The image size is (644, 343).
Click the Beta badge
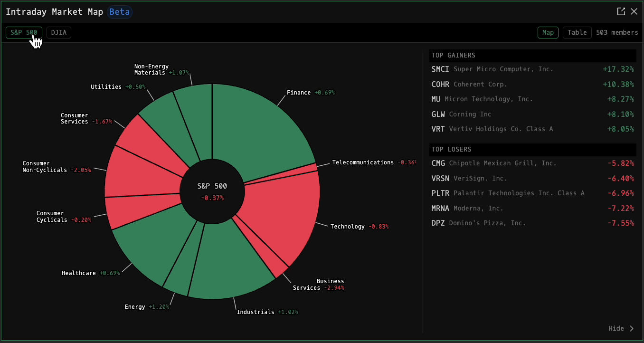click(x=119, y=12)
